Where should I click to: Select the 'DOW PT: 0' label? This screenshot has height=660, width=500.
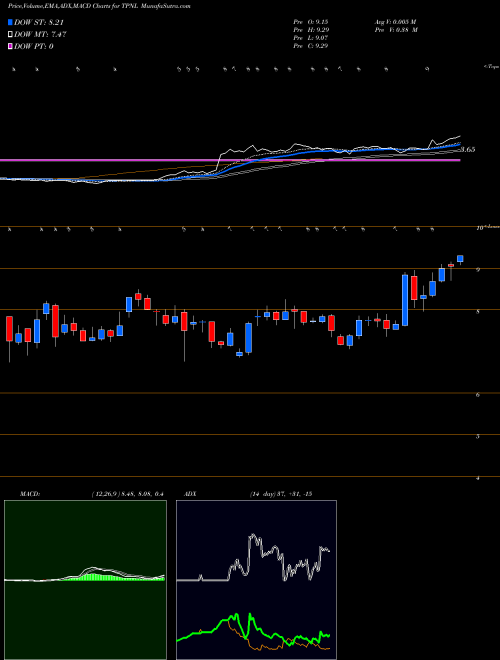coord(34,46)
